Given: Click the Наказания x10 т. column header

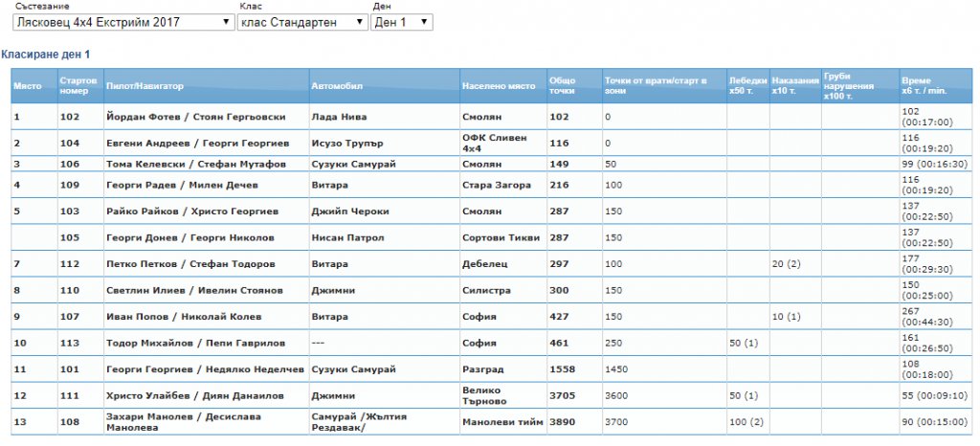Looking at the screenshot, I should click(795, 86).
